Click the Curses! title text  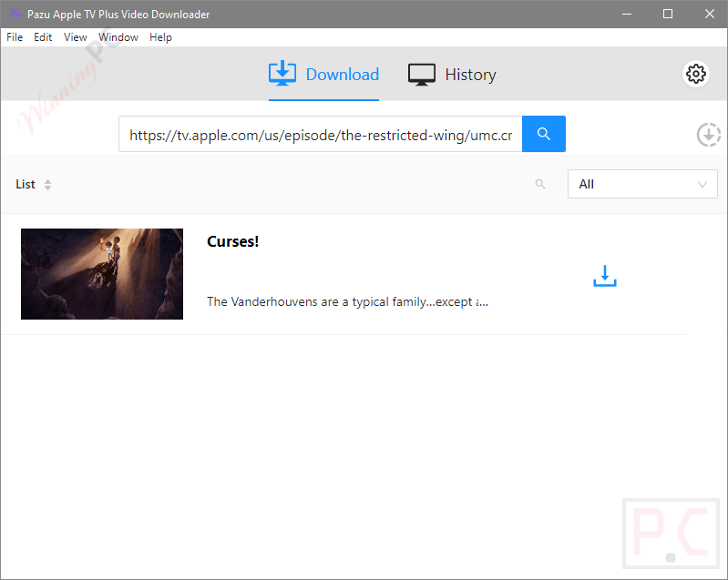pyautogui.click(x=232, y=242)
